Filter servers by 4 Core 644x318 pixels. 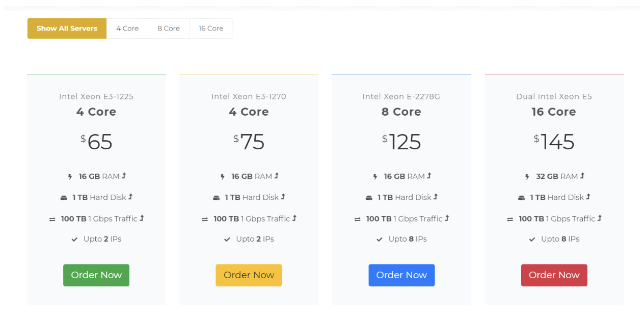pos(127,29)
